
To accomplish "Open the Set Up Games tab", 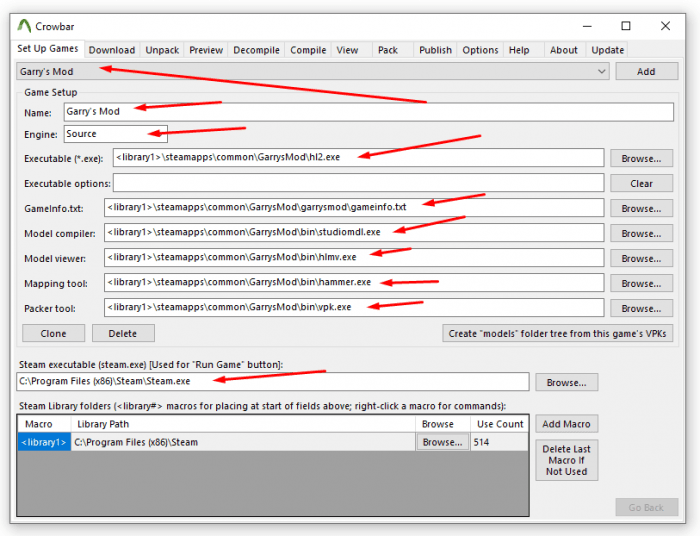I will coord(48,49).
